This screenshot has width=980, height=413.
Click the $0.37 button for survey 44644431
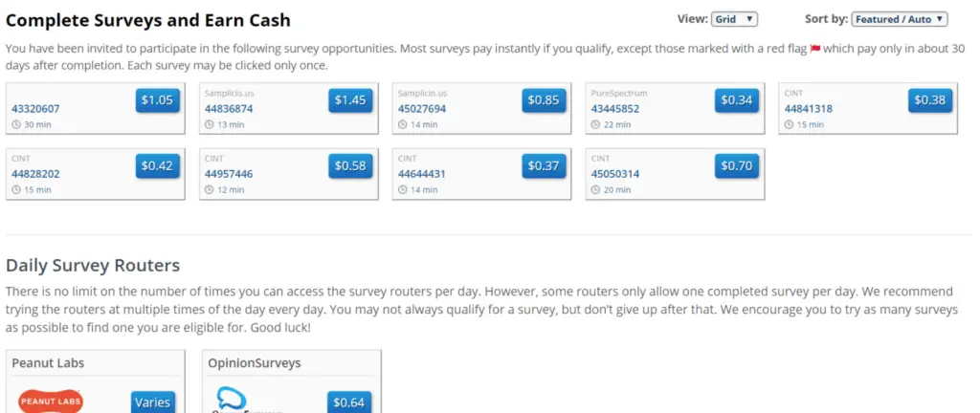pos(544,166)
